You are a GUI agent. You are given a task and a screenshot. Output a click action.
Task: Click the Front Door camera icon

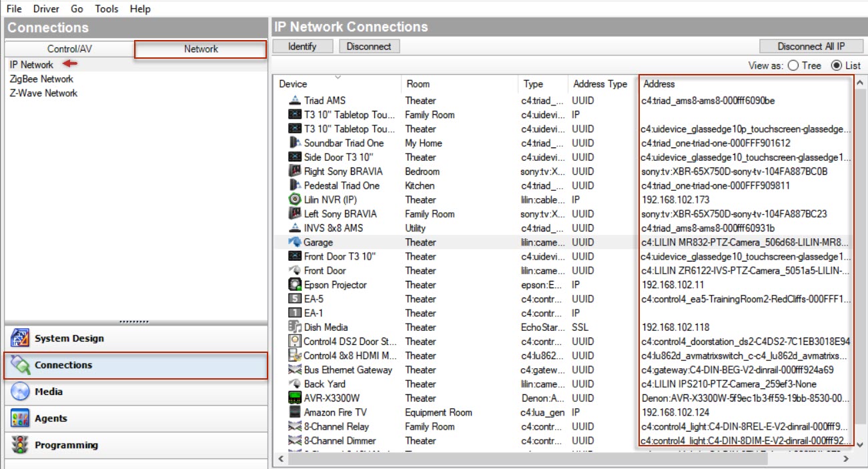point(295,271)
